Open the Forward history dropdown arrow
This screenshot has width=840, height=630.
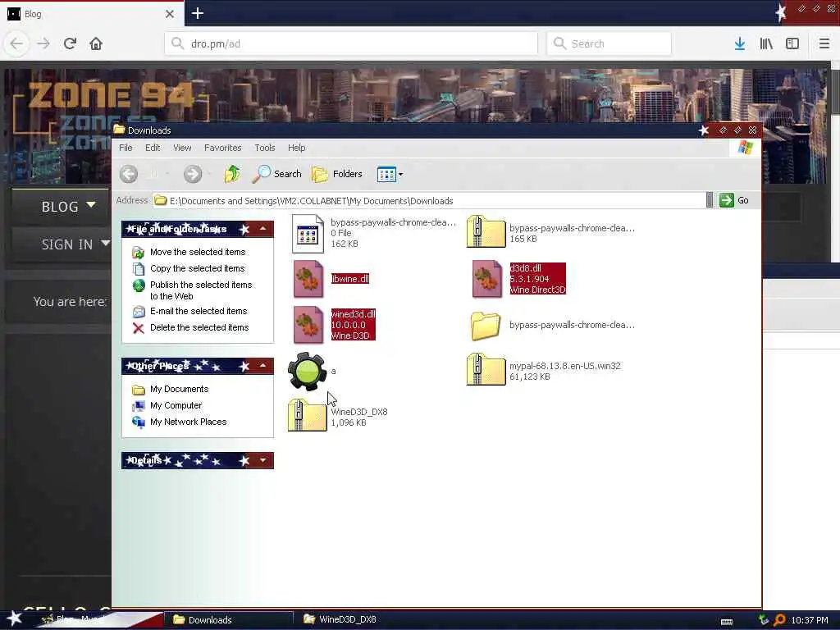point(209,174)
